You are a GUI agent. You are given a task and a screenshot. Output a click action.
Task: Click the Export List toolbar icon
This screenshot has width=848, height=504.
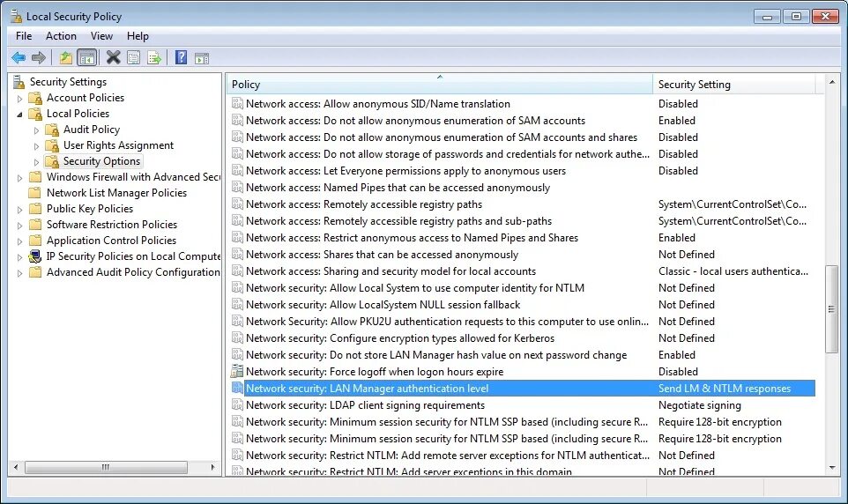coord(154,57)
